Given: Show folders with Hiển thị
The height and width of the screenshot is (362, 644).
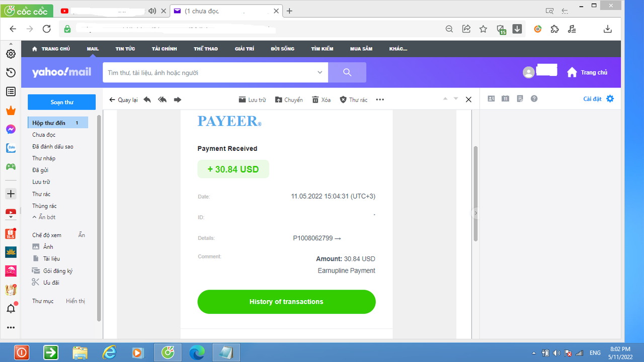Looking at the screenshot, I should click(75, 301).
